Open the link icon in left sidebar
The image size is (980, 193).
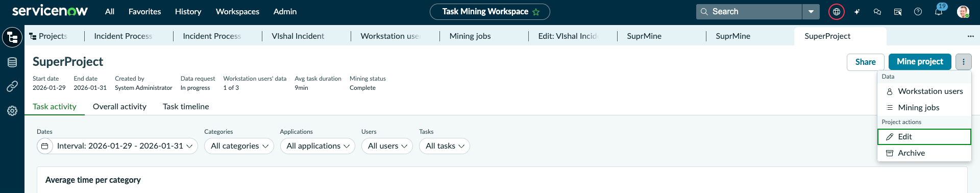tap(12, 86)
